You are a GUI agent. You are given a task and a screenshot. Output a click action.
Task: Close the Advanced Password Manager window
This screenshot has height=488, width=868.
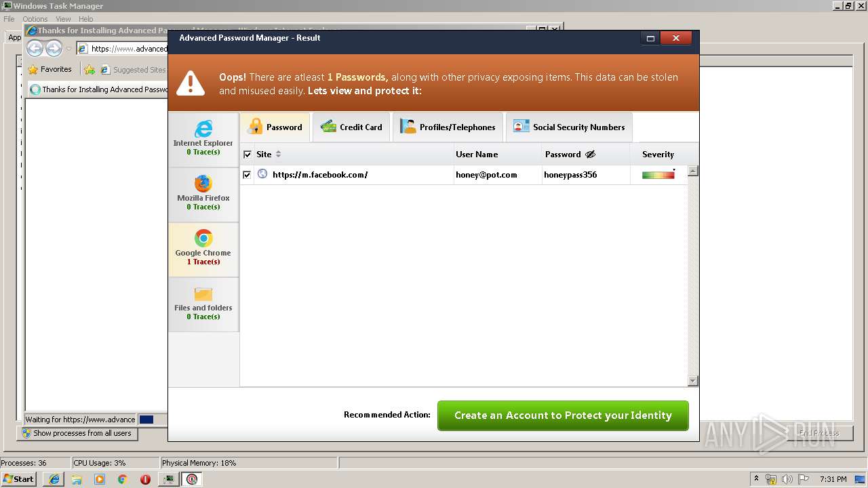point(675,39)
